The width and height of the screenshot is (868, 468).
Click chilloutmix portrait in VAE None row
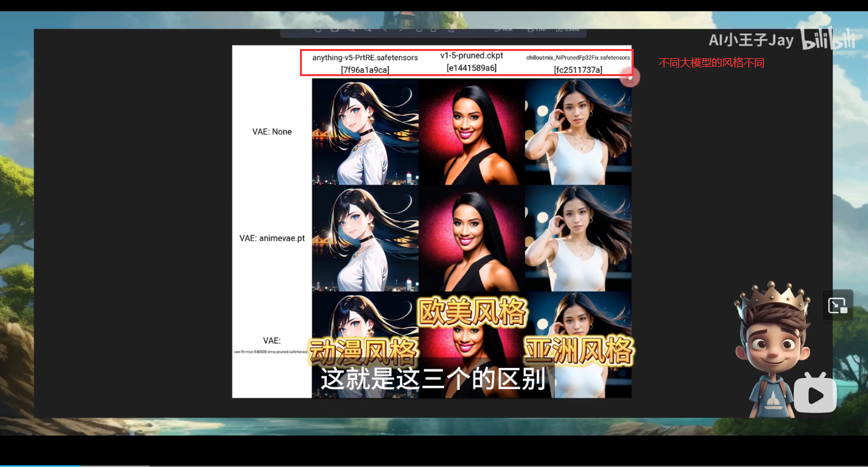[x=578, y=132]
